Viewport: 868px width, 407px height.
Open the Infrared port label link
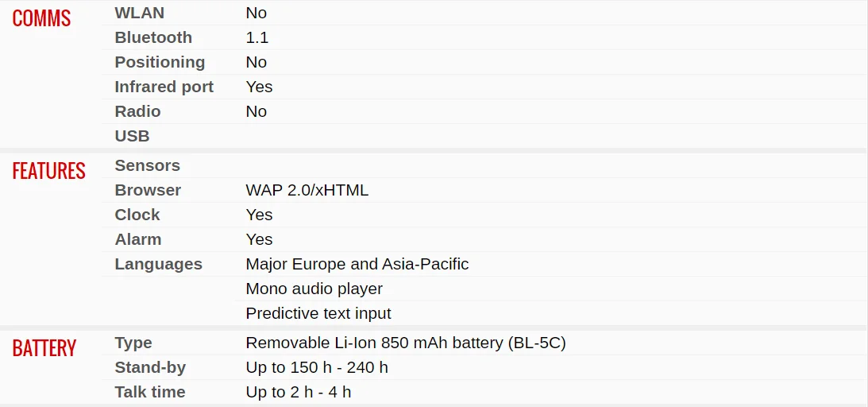coord(164,87)
